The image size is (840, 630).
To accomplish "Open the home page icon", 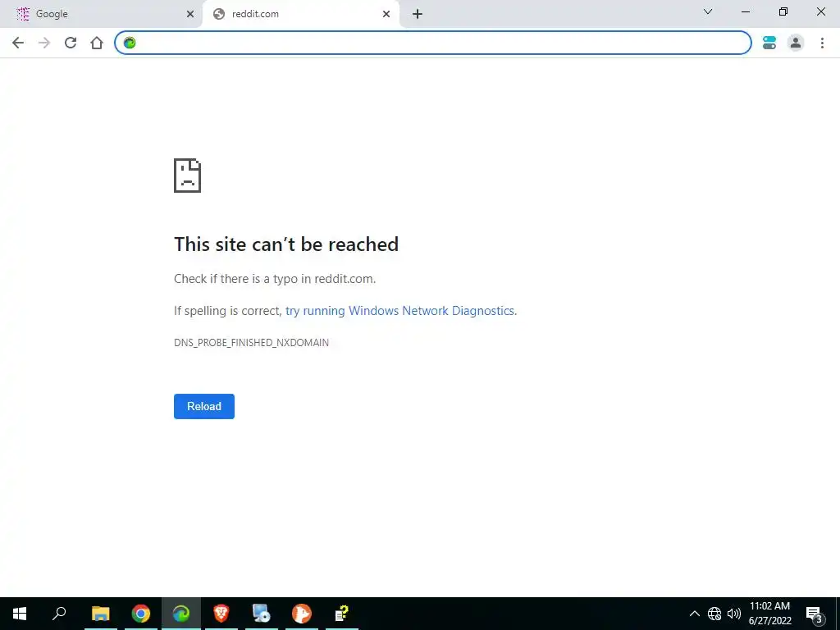I will point(97,43).
